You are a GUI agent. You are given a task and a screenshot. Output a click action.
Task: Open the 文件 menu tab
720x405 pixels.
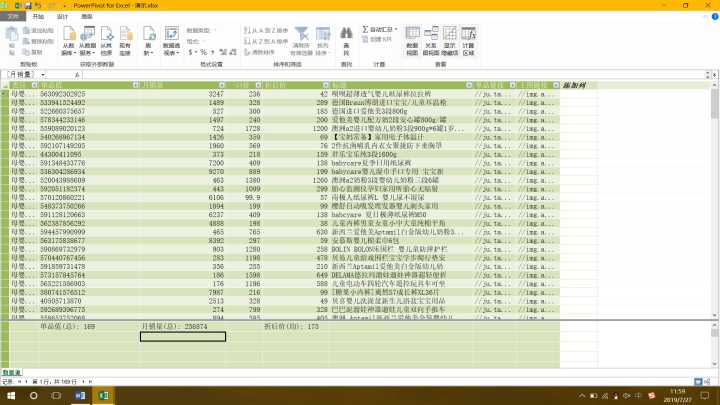tap(13, 17)
